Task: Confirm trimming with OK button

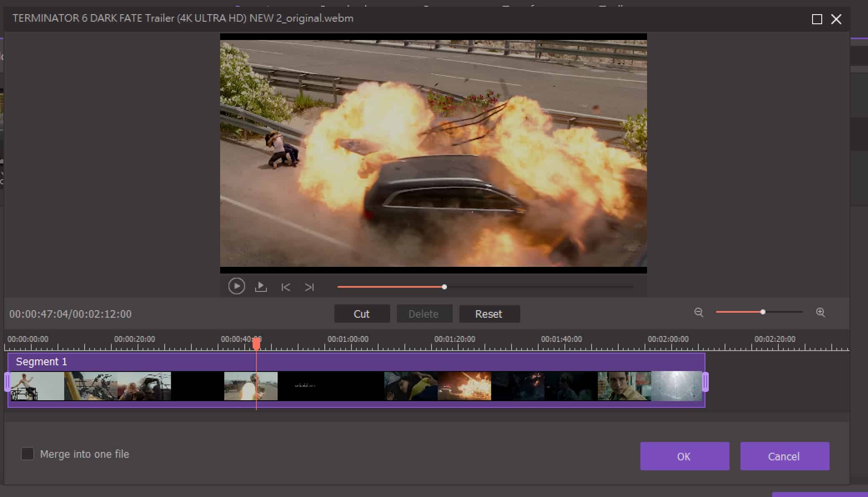Action: (685, 456)
